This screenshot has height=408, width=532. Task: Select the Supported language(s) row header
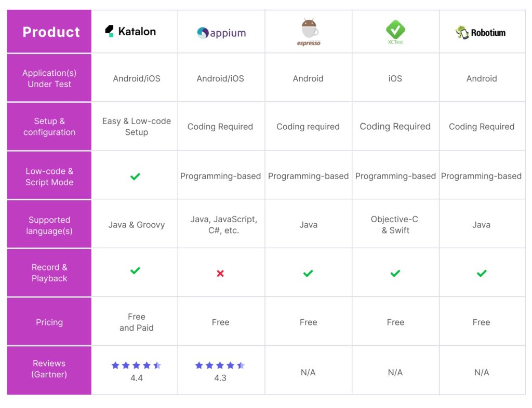[49, 225]
